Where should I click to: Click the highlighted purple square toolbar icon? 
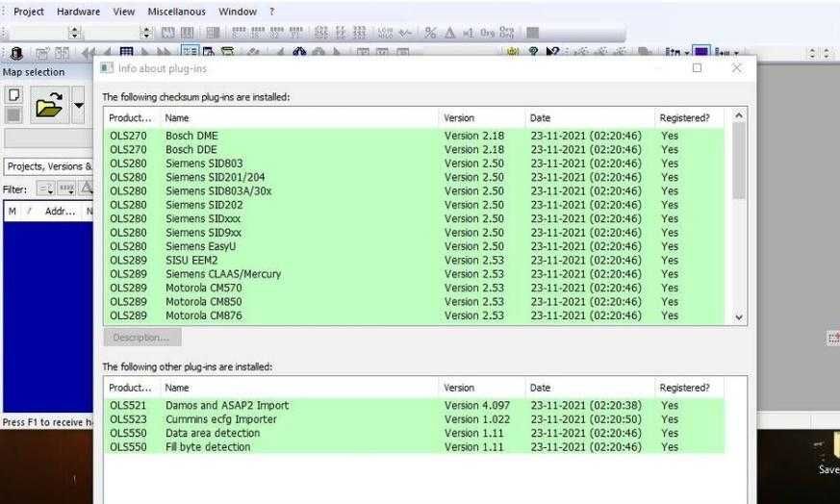click(701, 52)
